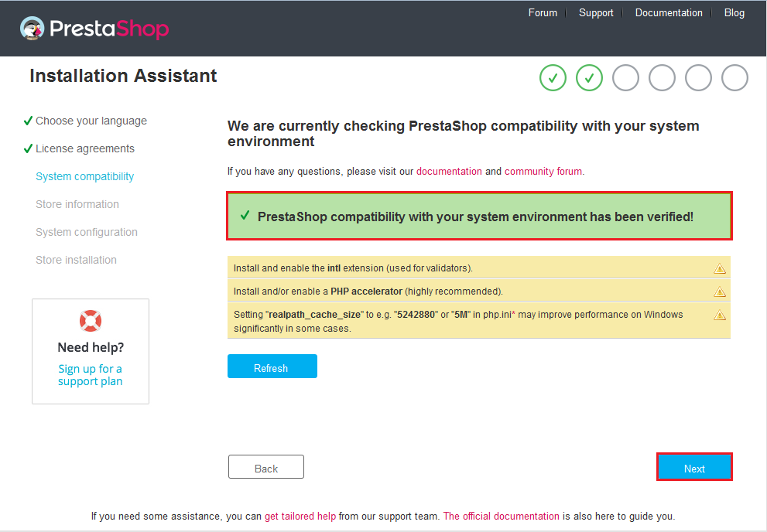This screenshot has width=767, height=532.
Task: Click the Refresh button
Action: point(272,367)
